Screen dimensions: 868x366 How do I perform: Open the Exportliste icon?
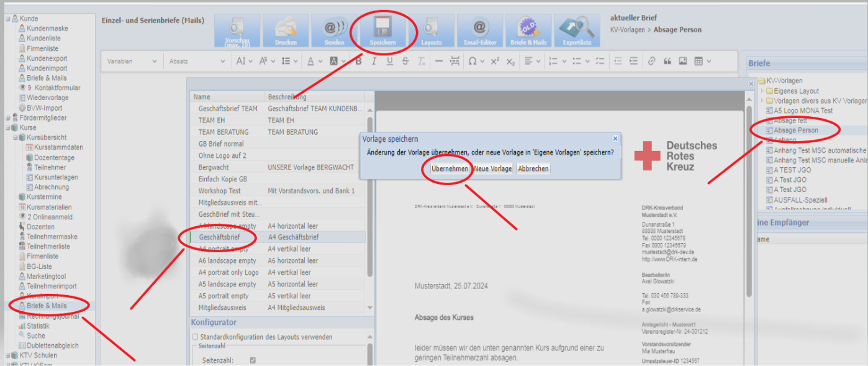pos(577,30)
